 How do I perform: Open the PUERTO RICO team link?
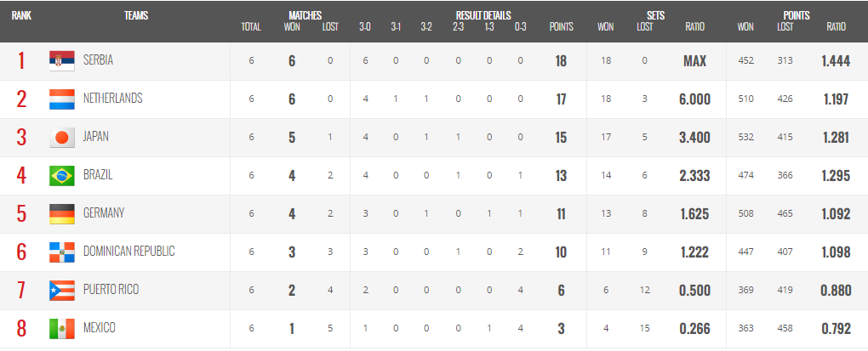tap(111, 290)
